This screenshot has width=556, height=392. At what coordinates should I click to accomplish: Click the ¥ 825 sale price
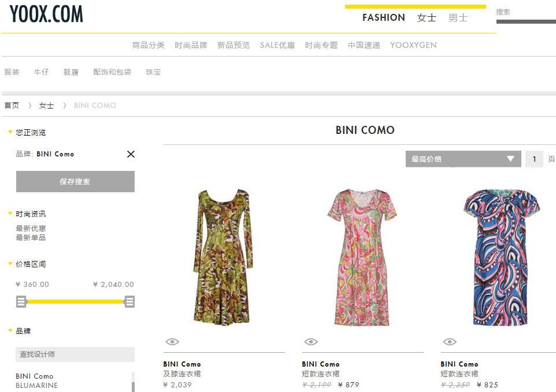(x=487, y=385)
